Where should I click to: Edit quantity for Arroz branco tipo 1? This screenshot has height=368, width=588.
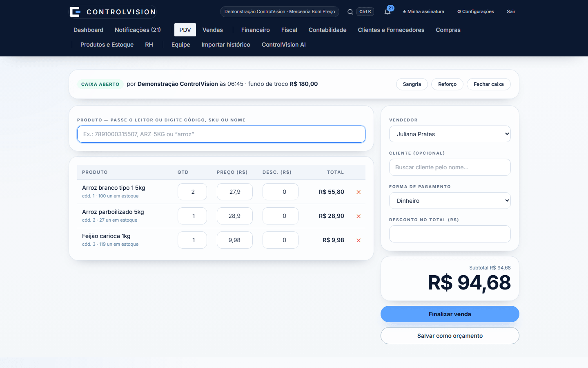[x=192, y=192]
